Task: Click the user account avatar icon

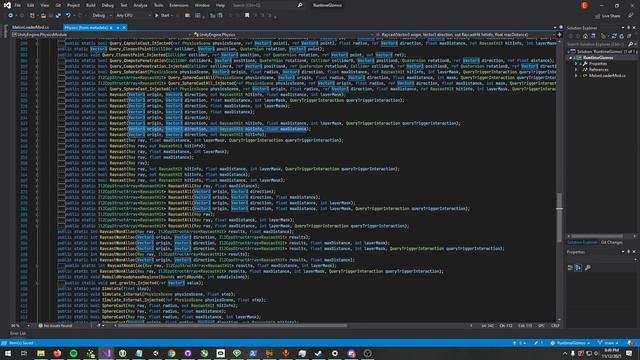Action: coord(584,5)
